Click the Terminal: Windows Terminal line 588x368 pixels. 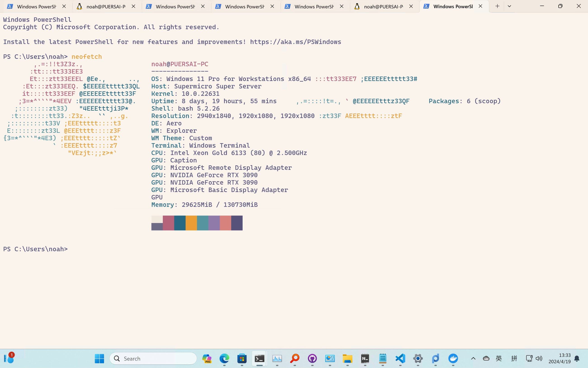pyautogui.click(x=201, y=145)
